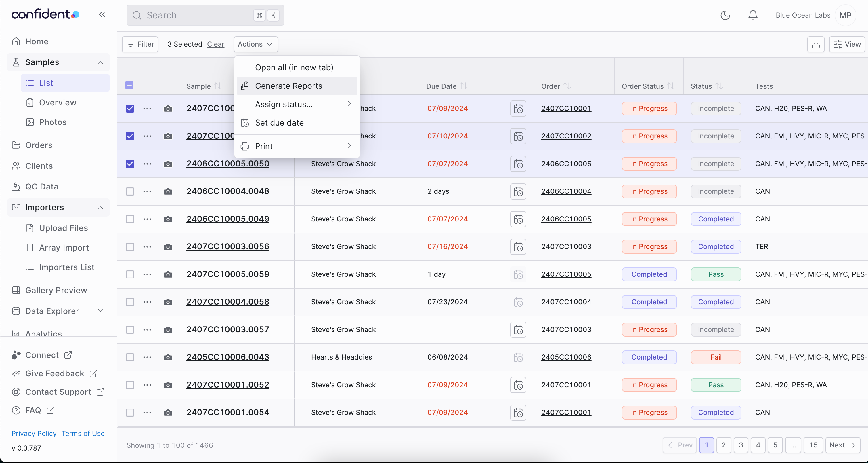Screen dimensions: 868x463
Task: Click the Search input field
Action: [x=205, y=15]
